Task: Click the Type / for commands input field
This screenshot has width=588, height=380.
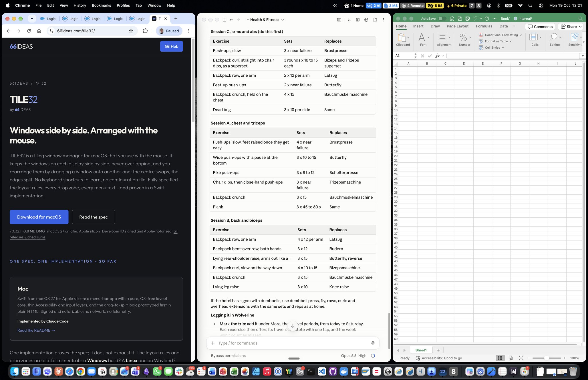Action: pos(292,343)
